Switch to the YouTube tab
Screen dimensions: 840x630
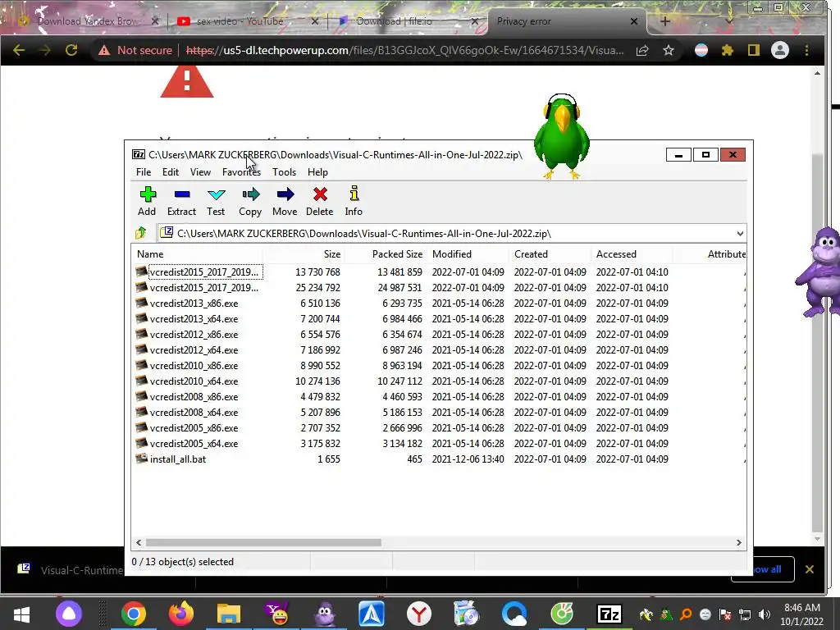240,21
